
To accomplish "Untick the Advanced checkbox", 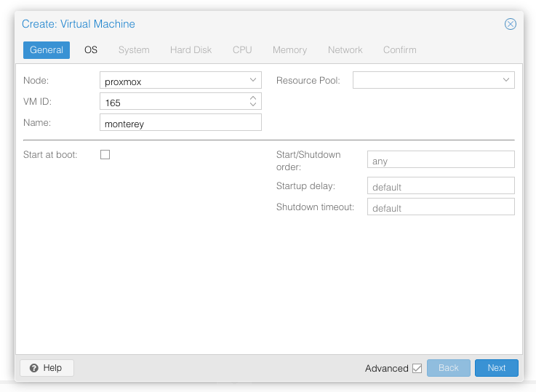I will click(x=417, y=368).
